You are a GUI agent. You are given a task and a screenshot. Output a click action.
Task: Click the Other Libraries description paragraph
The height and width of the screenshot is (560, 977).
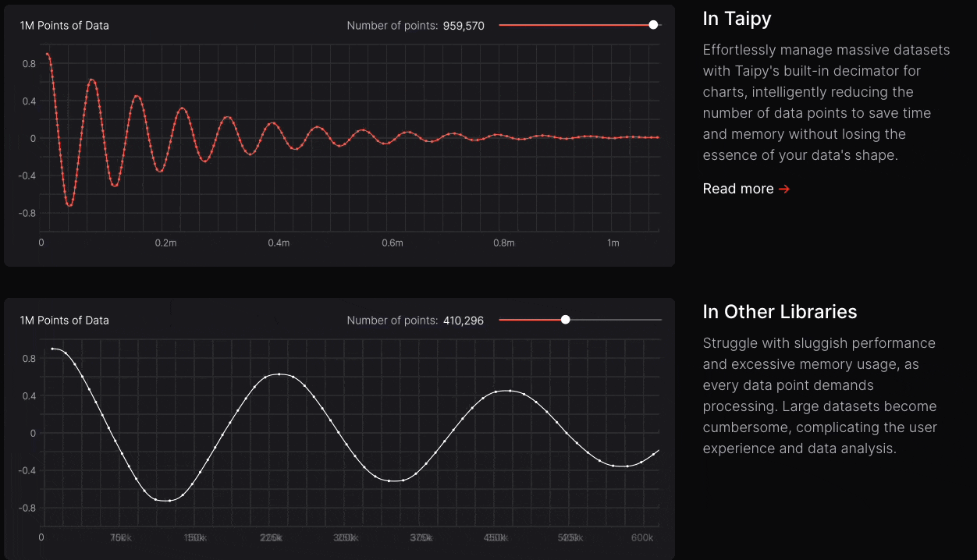coord(820,396)
